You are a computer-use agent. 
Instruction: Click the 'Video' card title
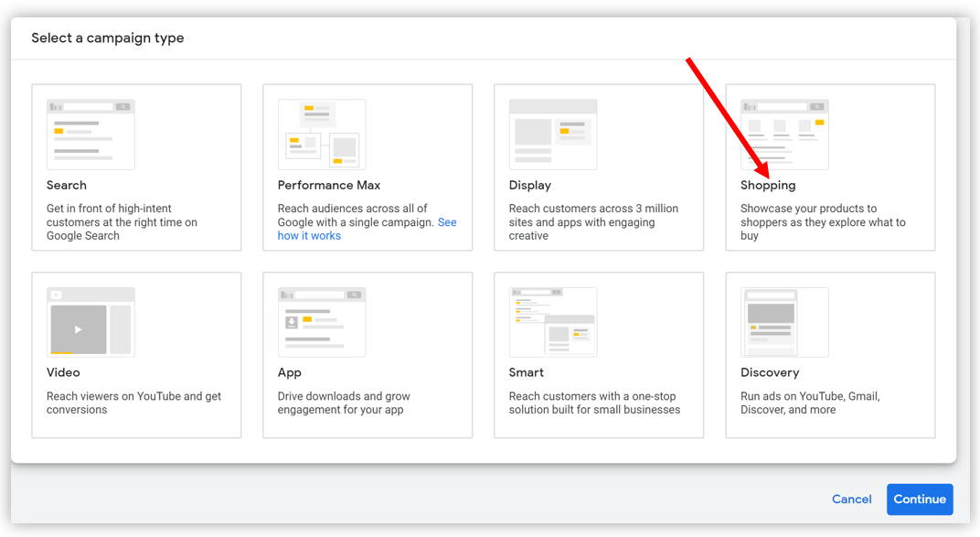coord(63,372)
